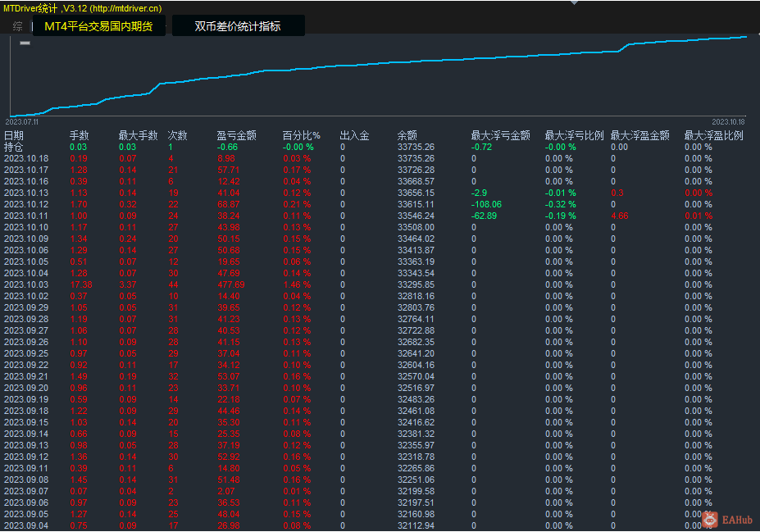Viewport: 760px width, 532px height.
Task: Click the 最大浮亏金额 column header
Action: 501,136
